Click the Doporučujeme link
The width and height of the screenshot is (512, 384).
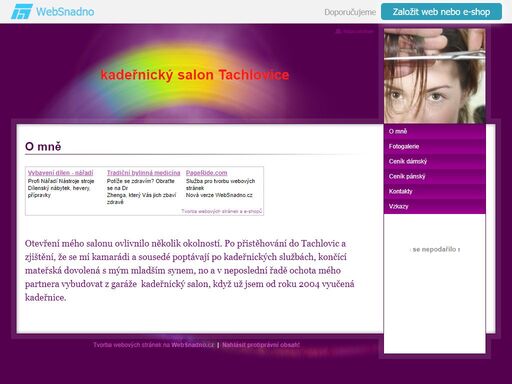[350, 12]
